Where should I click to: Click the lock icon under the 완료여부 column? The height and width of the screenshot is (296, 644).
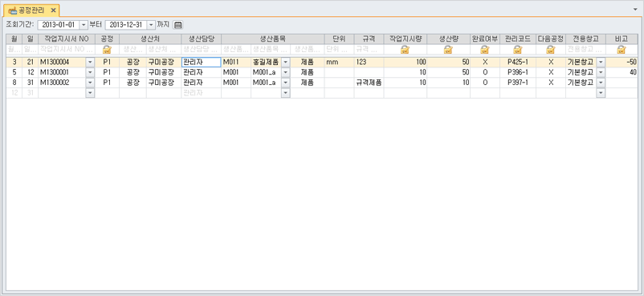485,50
